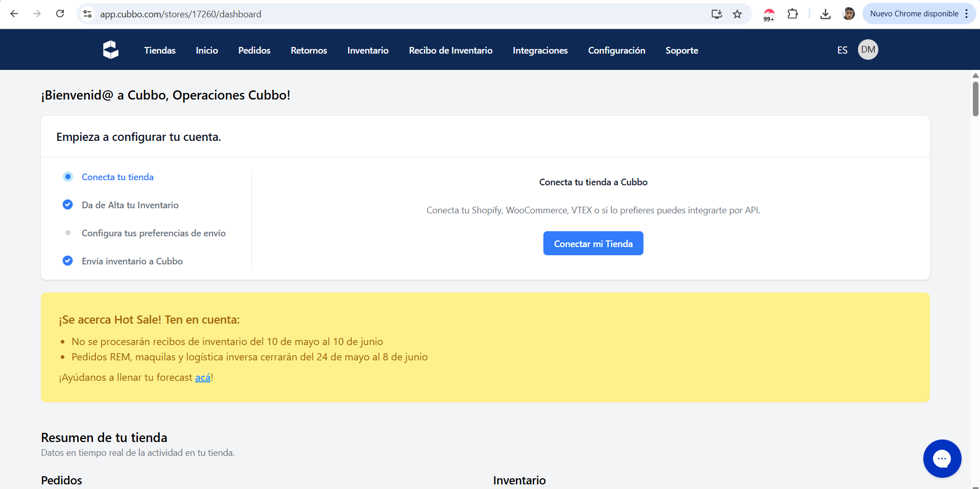
Task: Open the Extensions puzzle icon
Action: [x=793, y=14]
